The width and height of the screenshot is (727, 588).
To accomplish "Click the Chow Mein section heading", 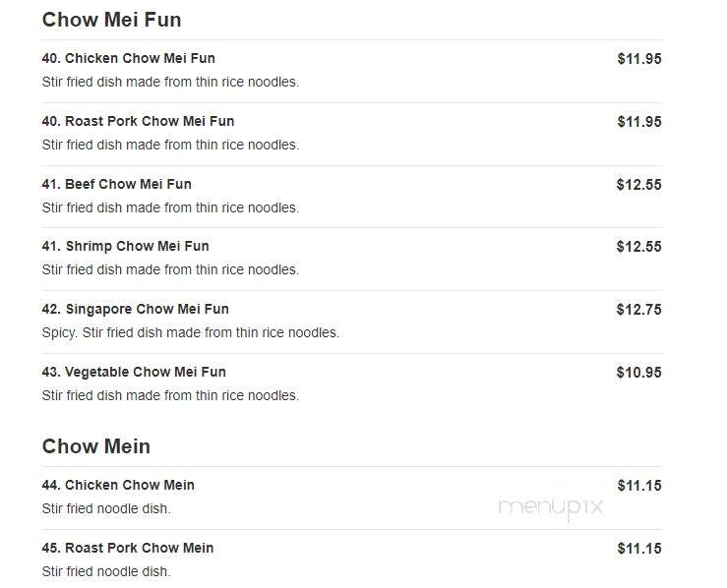I will [96, 446].
